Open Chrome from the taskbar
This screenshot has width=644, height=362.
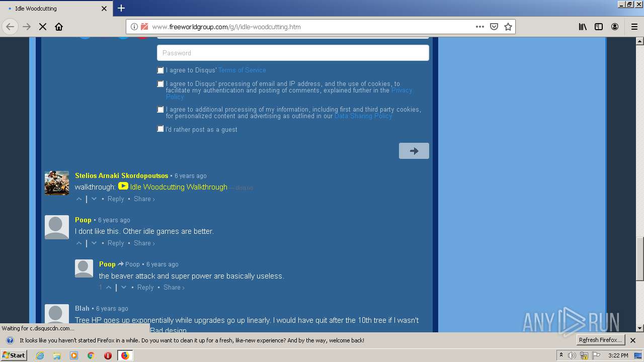pos(91,355)
